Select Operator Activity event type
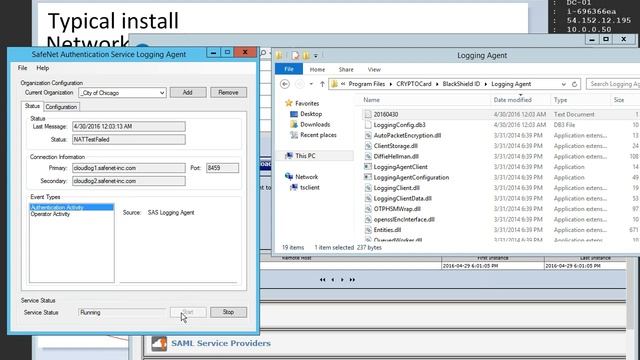The image size is (640, 360). pyautogui.click(x=50, y=214)
